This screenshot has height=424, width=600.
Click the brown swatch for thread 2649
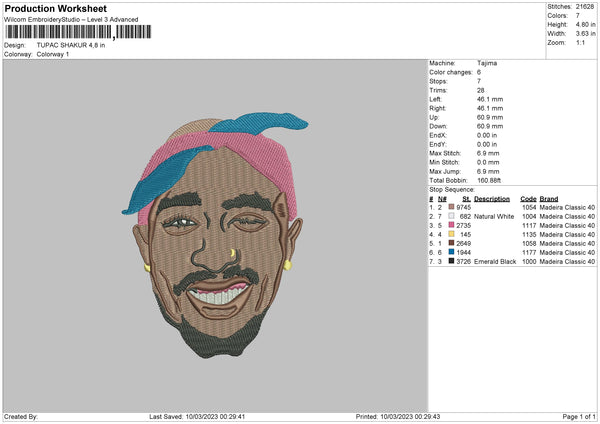451,243
